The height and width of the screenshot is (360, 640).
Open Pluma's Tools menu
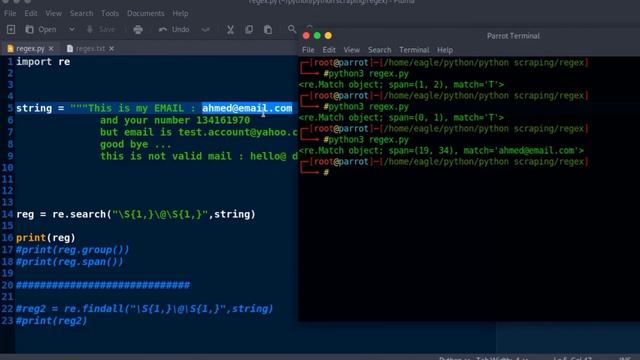pos(110,13)
